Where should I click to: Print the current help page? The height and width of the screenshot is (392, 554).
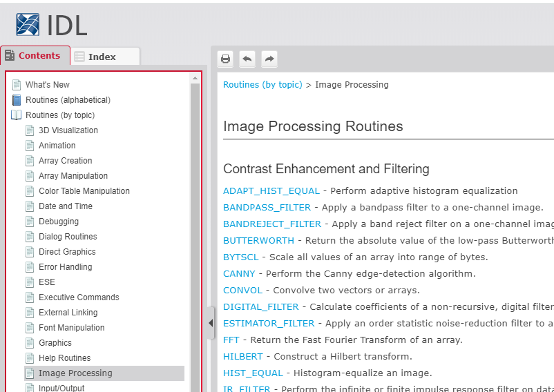pos(225,59)
